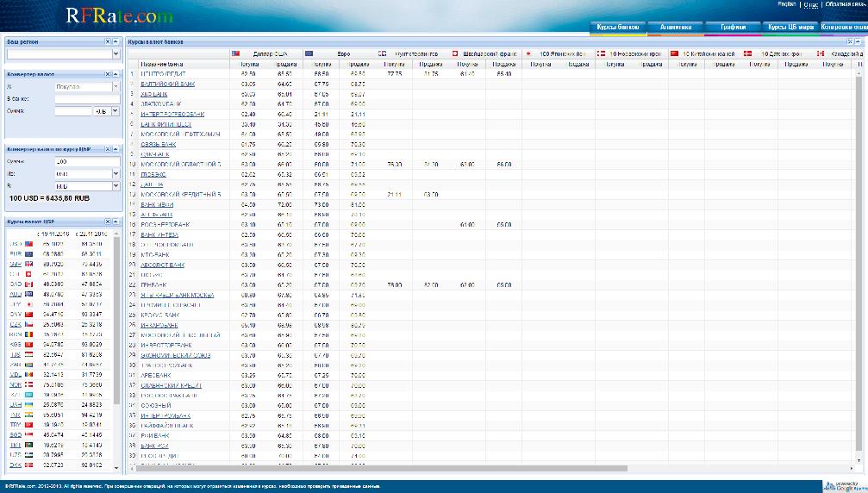Switch site language to English
This screenshot has width=868, height=493.
pyautogui.click(x=787, y=3)
